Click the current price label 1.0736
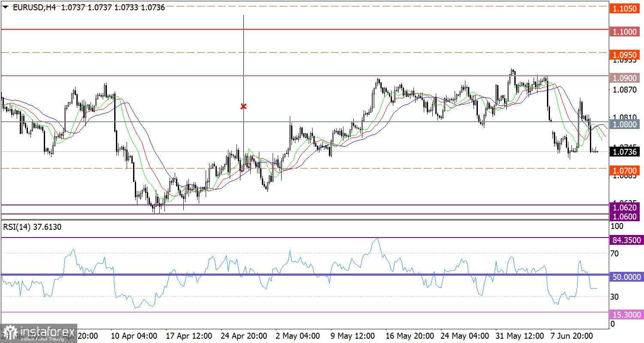 (624, 152)
